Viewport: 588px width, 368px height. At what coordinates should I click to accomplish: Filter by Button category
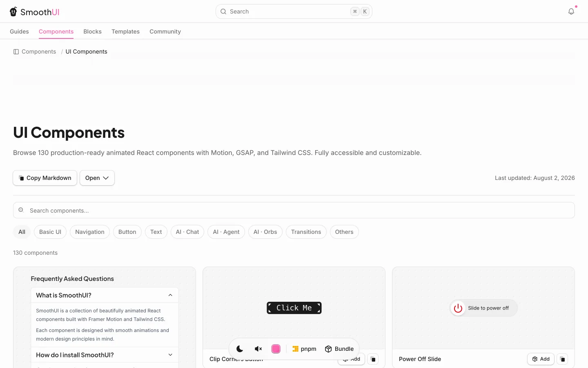pos(127,232)
